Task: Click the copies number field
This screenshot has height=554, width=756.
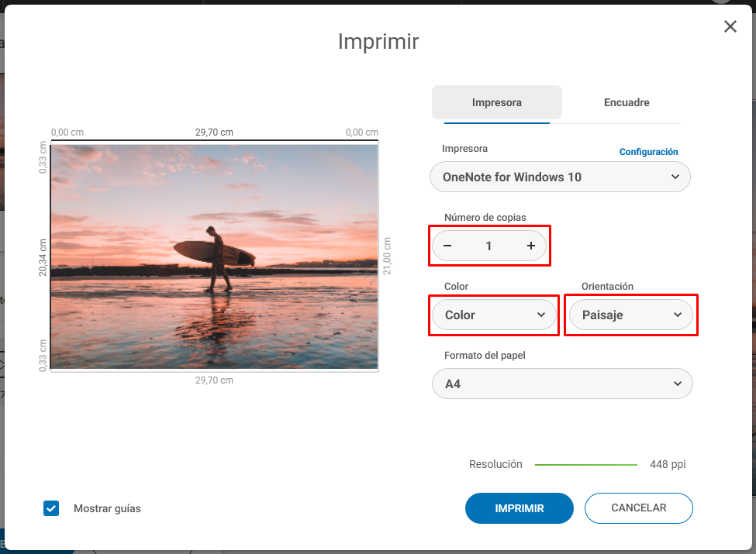Action: [x=489, y=246]
